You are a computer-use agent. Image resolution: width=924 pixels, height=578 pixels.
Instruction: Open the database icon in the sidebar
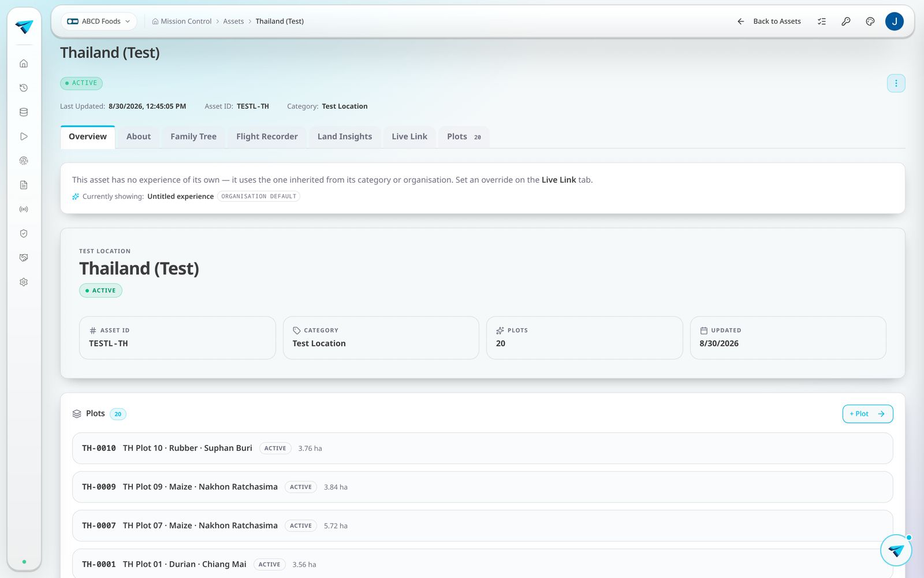coord(24,112)
